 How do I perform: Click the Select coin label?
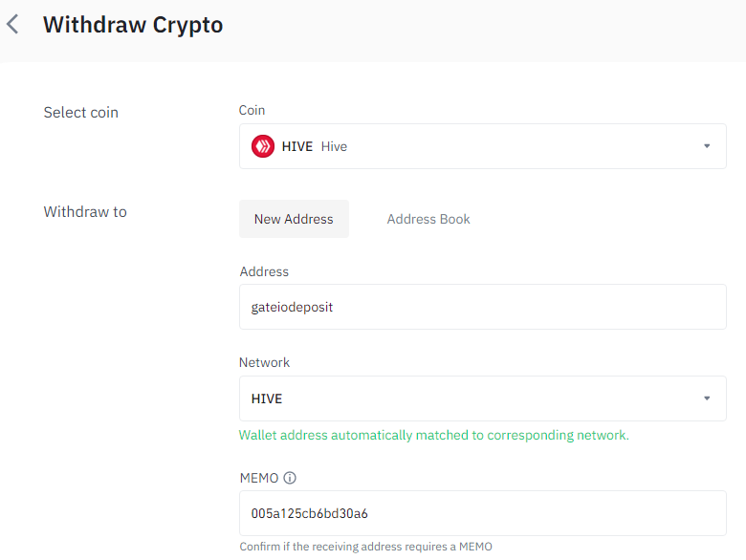tap(81, 113)
